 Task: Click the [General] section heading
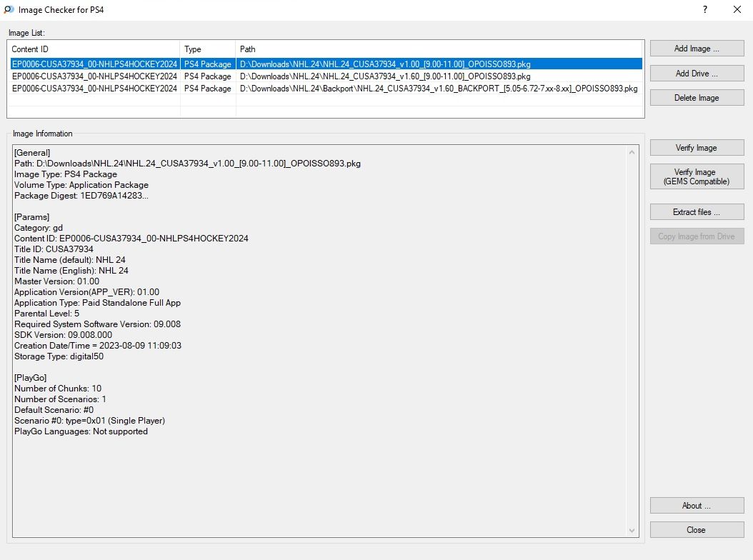pos(32,153)
